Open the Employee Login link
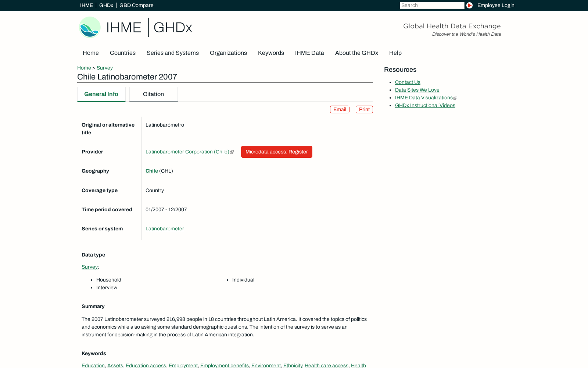The height and width of the screenshot is (368, 588). [x=496, y=5]
